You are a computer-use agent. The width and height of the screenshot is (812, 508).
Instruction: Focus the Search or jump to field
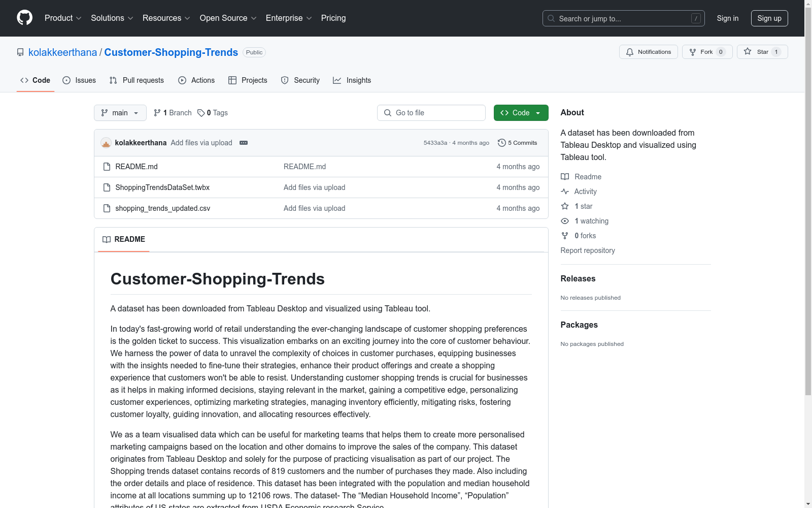(624, 18)
